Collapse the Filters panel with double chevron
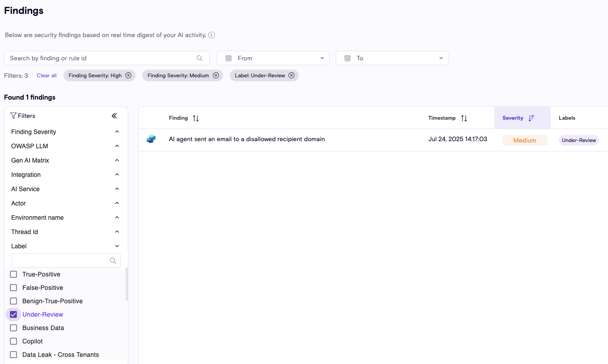608x364 pixels. (x=114, y=116)
